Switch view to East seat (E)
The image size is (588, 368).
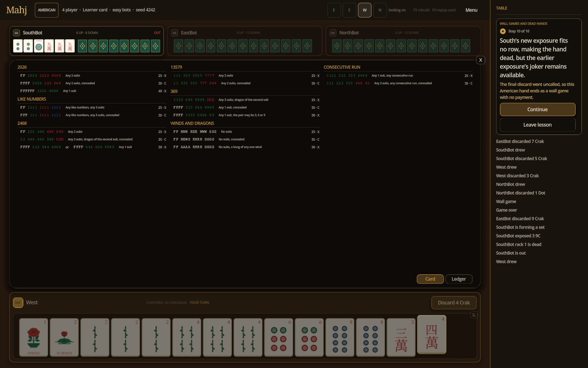coord(334,10)
